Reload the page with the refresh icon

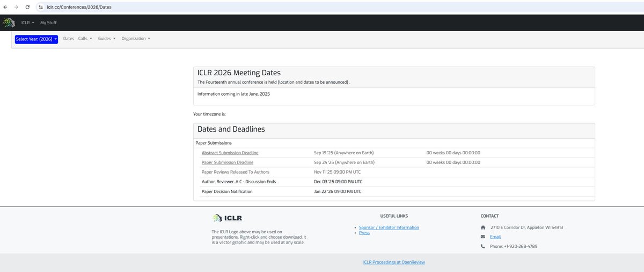pos(27,7)
